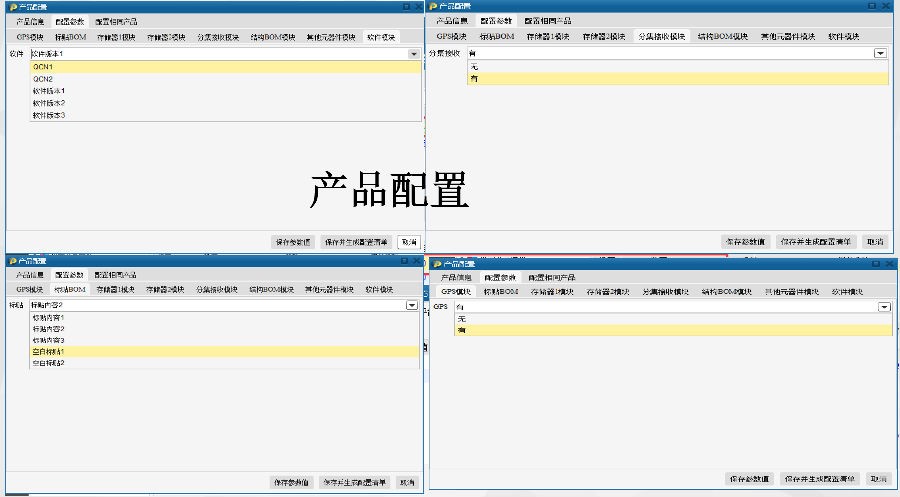Select 无 in the GPS dropdown list
Image resolution: width=900 pixels, height=497 pixels.
click(x=461, y=318)
